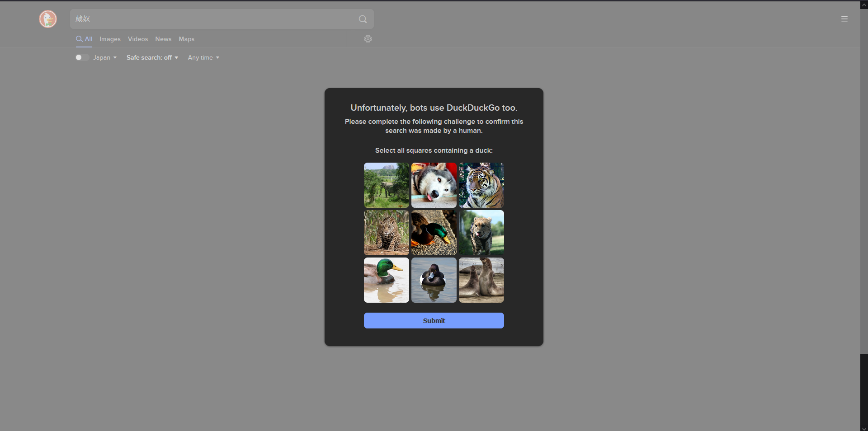Image resolution: width=868 pixels, height=431 pixels.
Task: Switch to the Videos tab
Action: point(138,39)
